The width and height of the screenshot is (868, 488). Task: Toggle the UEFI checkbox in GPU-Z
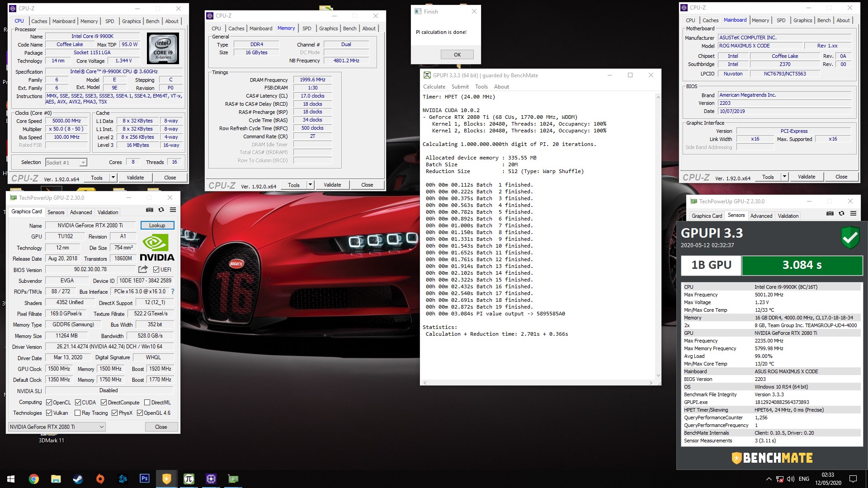[156, 270]
